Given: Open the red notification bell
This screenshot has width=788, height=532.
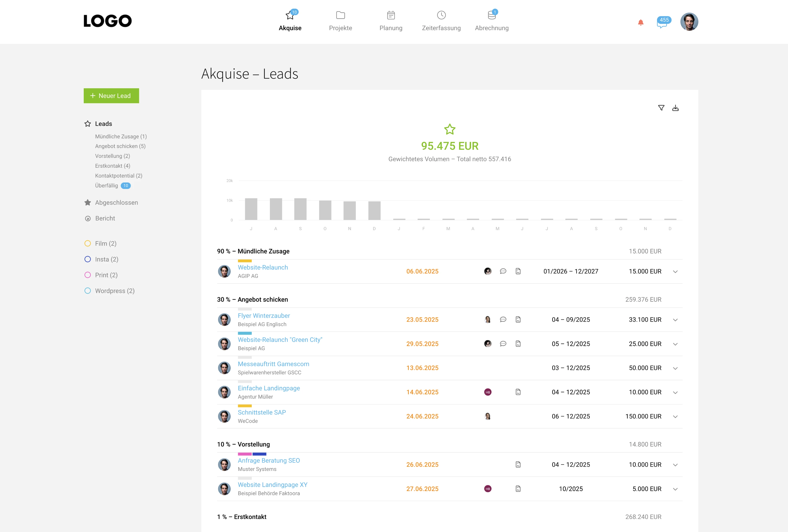Looking at the screenshot, I should pos(640,22).
